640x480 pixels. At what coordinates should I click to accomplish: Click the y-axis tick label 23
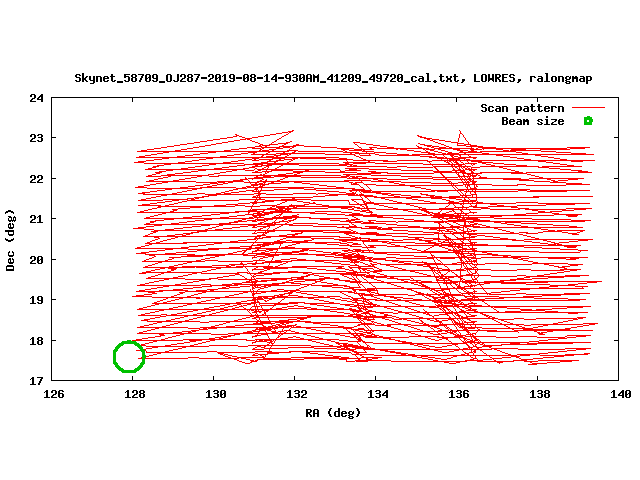[x=36, y=138]
